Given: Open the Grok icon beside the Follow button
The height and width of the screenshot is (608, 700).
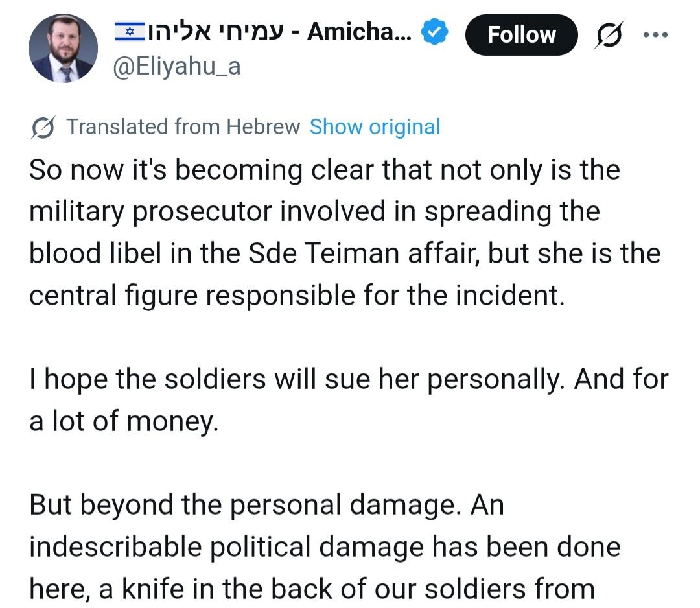Looking at the screenshot, I should (x=607, y=34).
